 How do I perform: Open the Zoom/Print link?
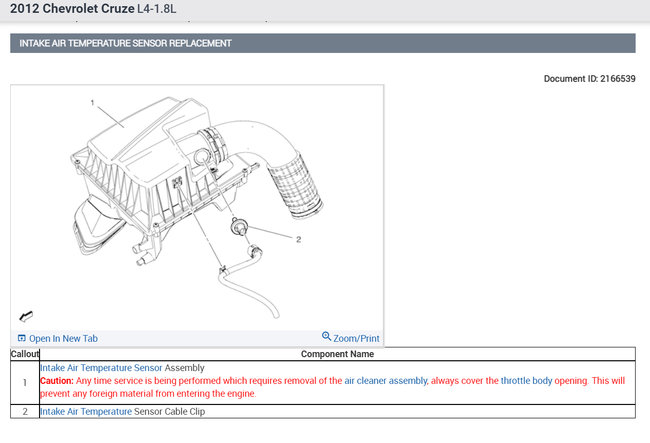[356, 339]
